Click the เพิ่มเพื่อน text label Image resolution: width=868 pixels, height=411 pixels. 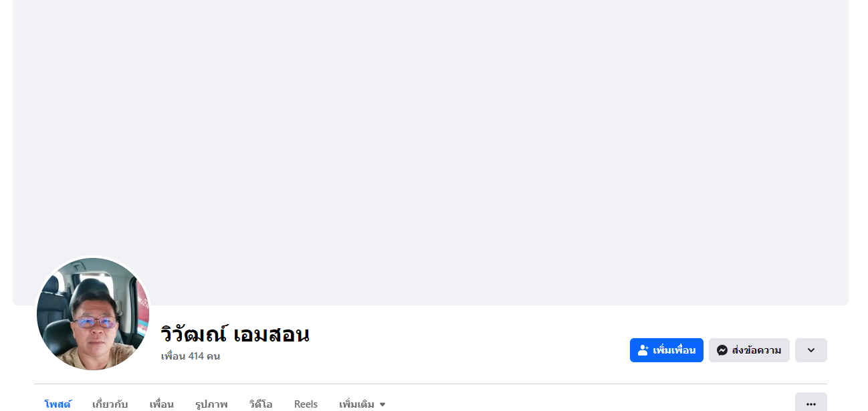(674, 350)
